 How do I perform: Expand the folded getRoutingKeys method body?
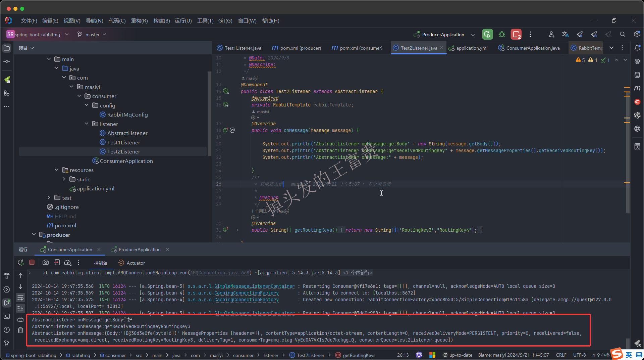(x=237, y=230)
